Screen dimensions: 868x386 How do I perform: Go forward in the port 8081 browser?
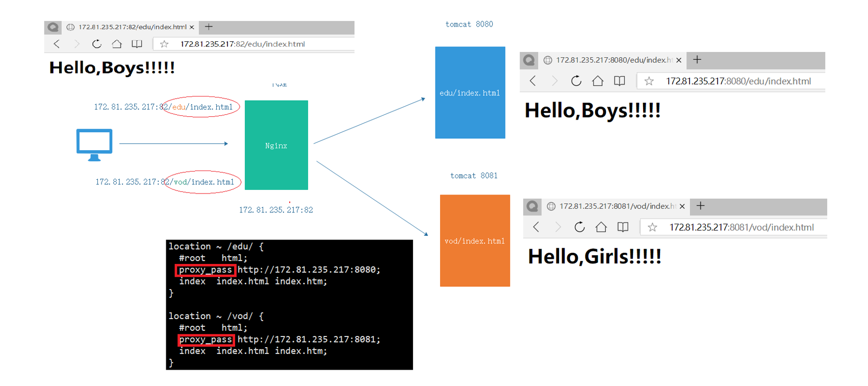[557, 227]
